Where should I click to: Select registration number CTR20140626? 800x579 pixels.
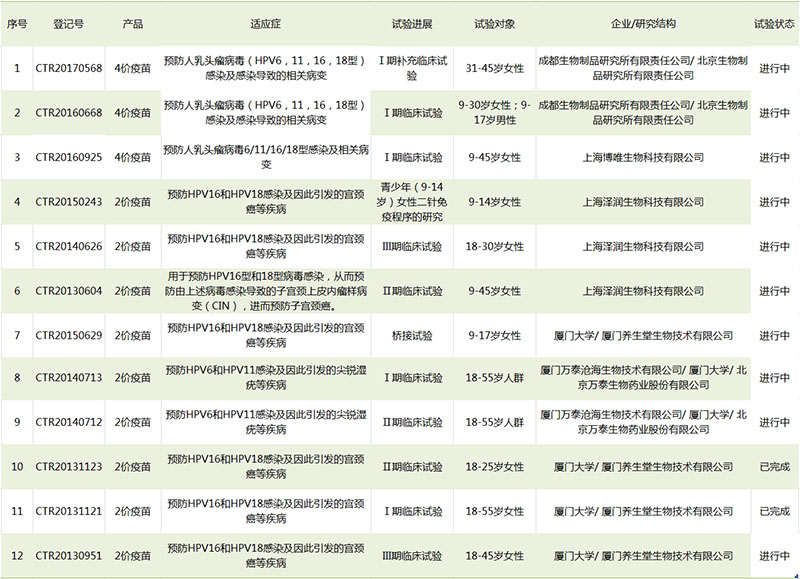69,246
